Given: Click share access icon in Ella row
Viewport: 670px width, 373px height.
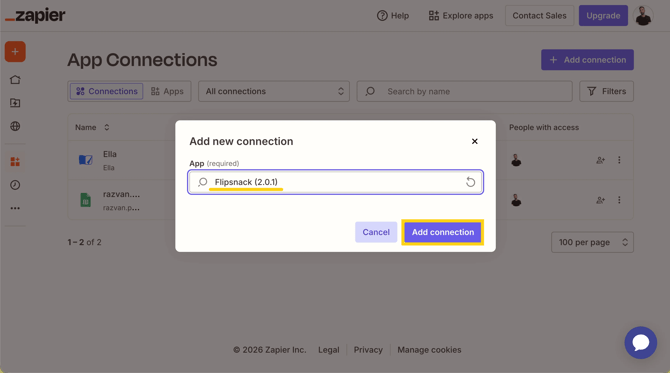Looking at the screenshot, I should tap(600, 160).
